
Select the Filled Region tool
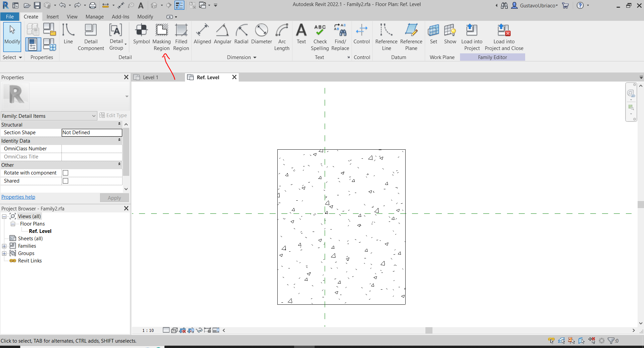[x=181, y=37]
